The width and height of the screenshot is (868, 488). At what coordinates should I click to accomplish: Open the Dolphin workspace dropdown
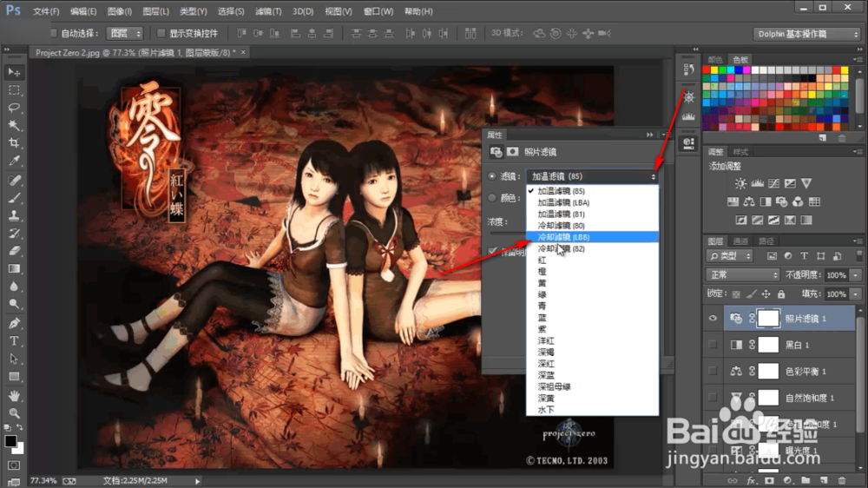(x=807, y=34)
